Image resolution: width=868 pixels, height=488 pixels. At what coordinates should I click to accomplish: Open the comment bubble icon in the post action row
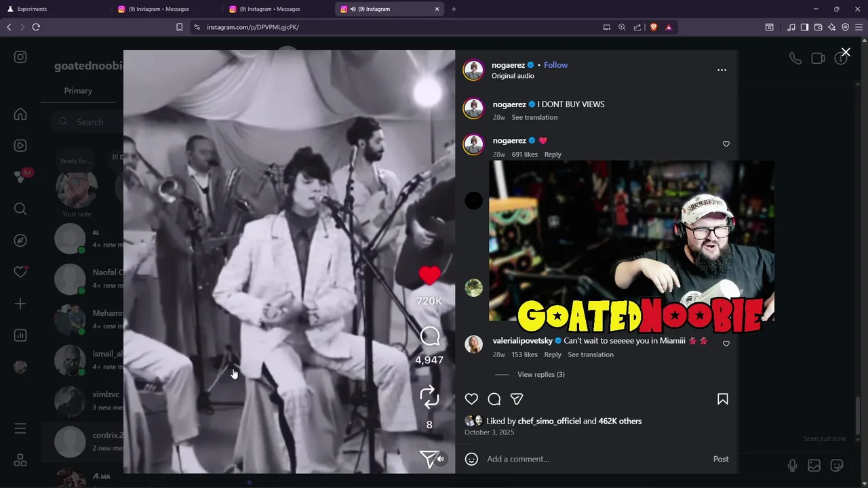pyautogui.click(x=494, y=399)
